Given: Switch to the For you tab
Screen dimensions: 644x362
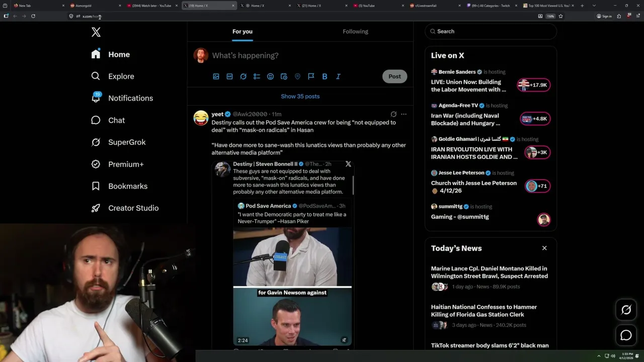Looking at the screenshot, I should click(243, 31).
